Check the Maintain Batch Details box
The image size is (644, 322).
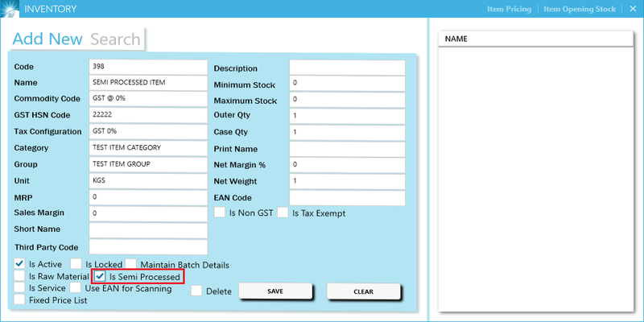[131, 264]
